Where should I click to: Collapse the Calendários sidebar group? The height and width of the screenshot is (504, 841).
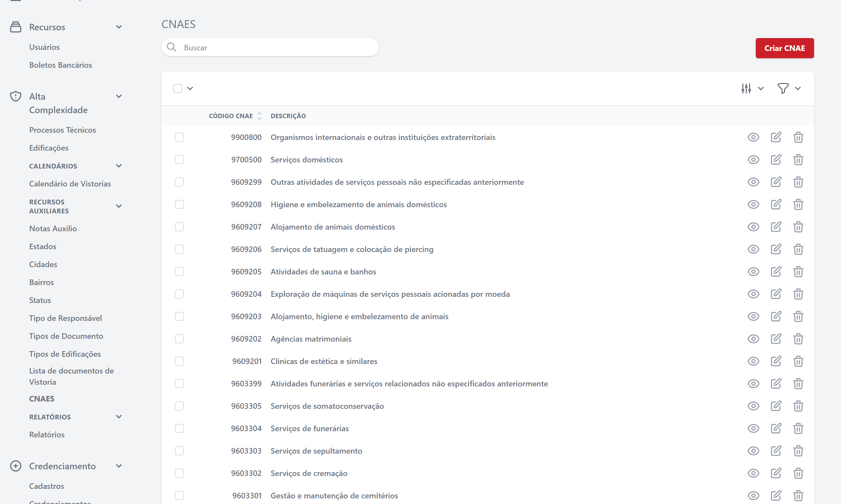(119, 166)
